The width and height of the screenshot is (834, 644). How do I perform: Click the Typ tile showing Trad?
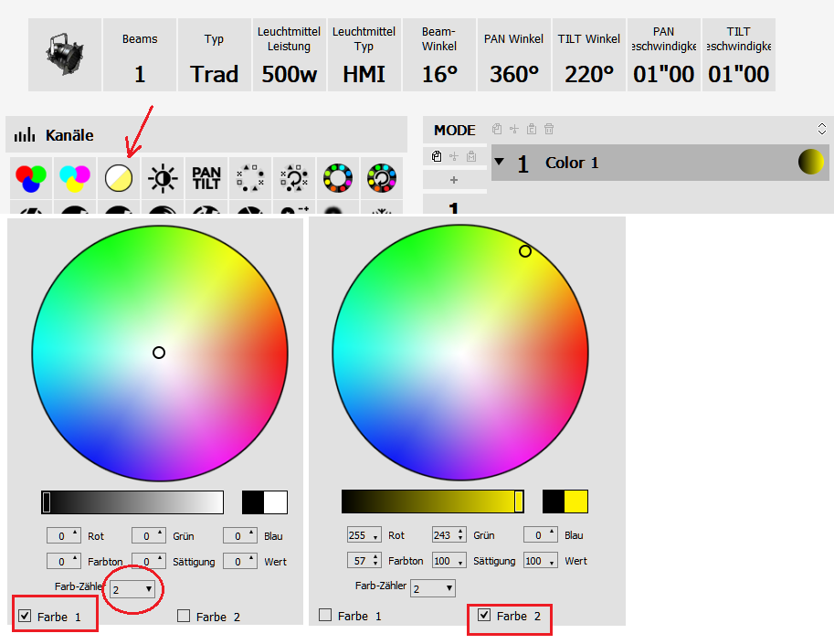(x=215, y=55)
